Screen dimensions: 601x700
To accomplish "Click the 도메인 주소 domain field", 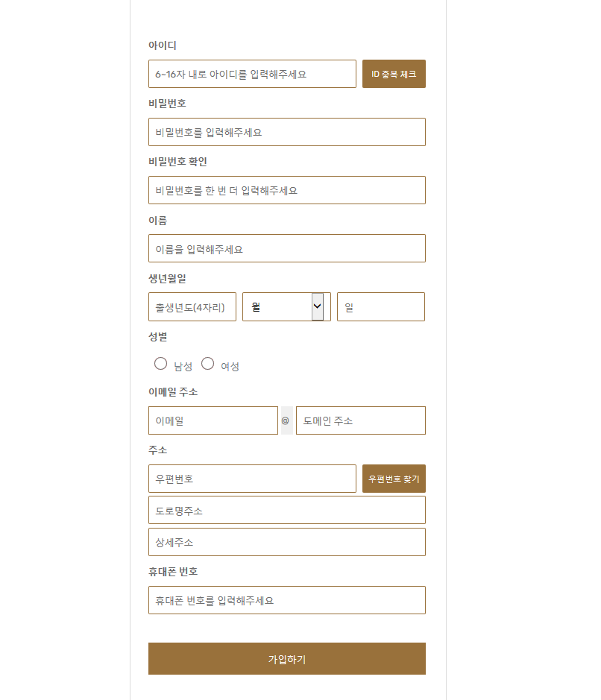I will (360, 420).
